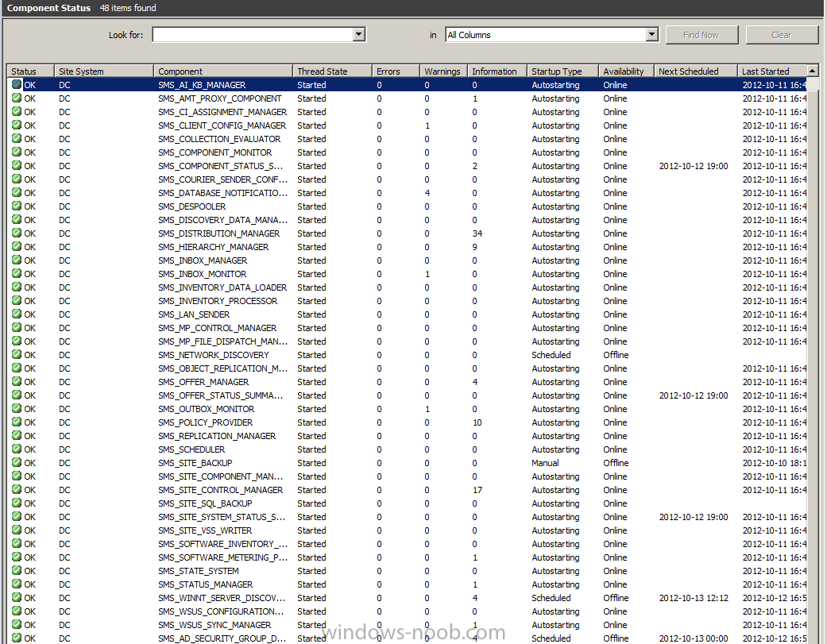Click the Manual startup type for SMS_SITE_BACKUP
The width and height of the screenshot is (827, 644).
click(x=545, y=463)
